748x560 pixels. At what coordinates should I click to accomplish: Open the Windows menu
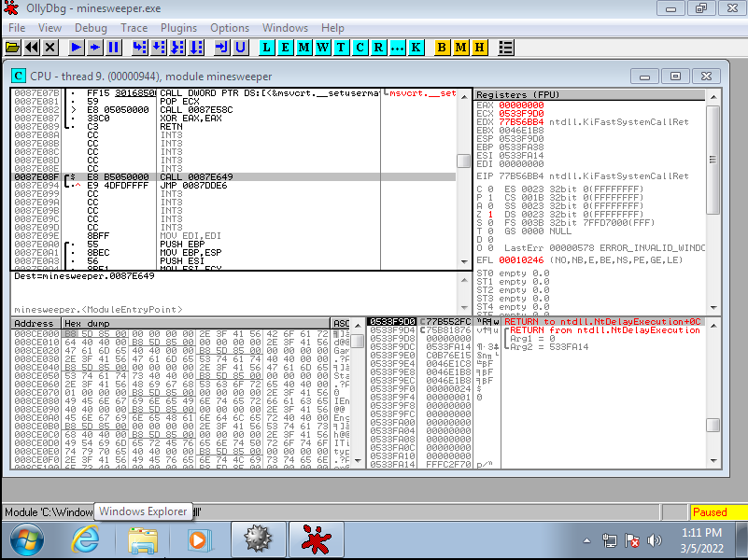(285, 28)
